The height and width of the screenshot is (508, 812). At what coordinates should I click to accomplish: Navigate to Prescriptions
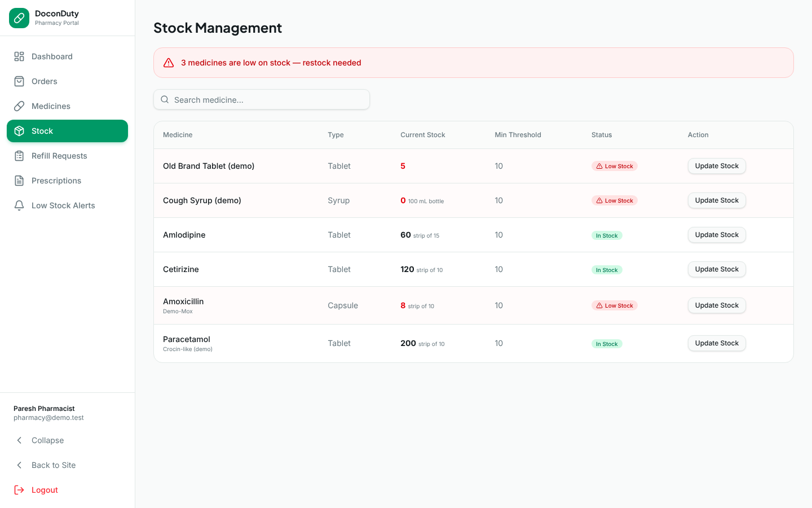coord(67,181)
